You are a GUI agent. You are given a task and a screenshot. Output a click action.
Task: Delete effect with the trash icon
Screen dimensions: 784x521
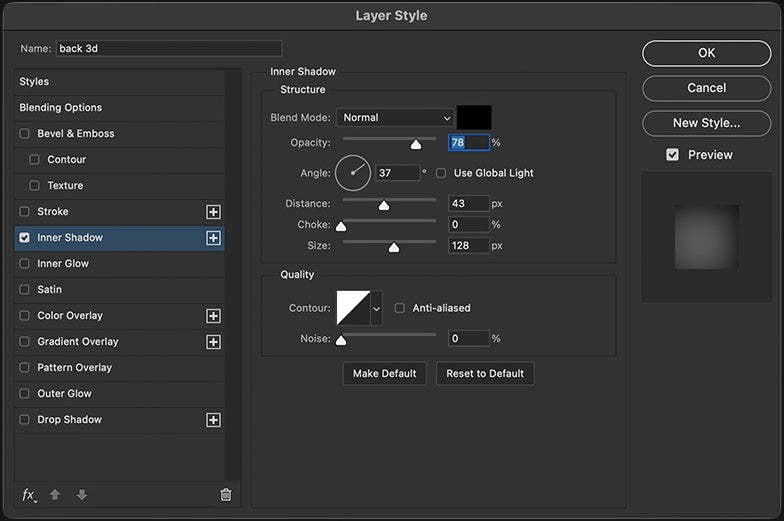[226, 494]
